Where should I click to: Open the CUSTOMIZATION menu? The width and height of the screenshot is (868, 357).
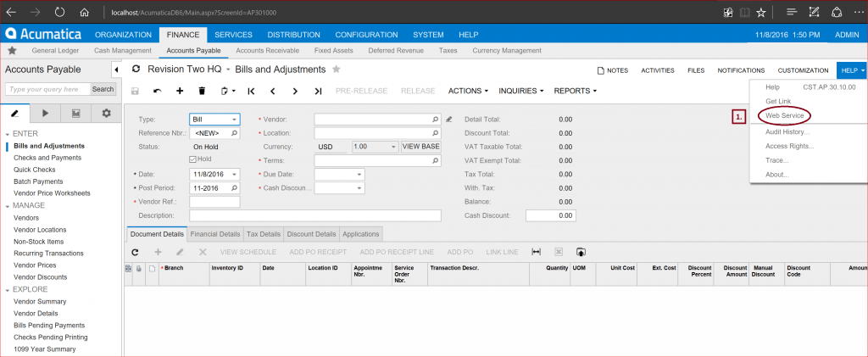[804, 70]
